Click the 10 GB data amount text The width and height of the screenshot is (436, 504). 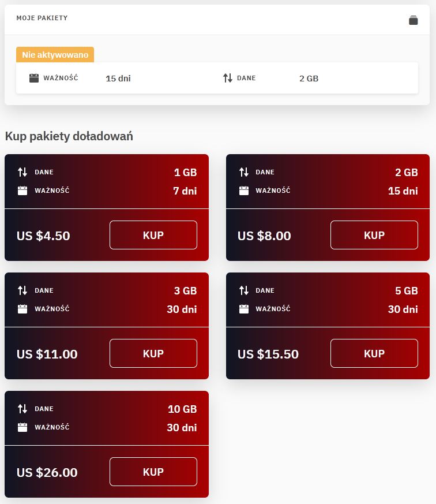[x=182, y=409]
